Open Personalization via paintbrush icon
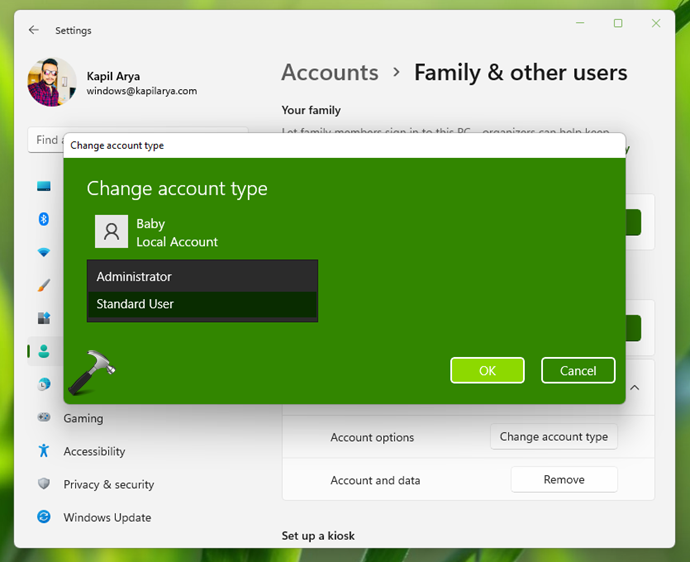The width and height of the screenshot is (690, 562). tap(43, 285)
